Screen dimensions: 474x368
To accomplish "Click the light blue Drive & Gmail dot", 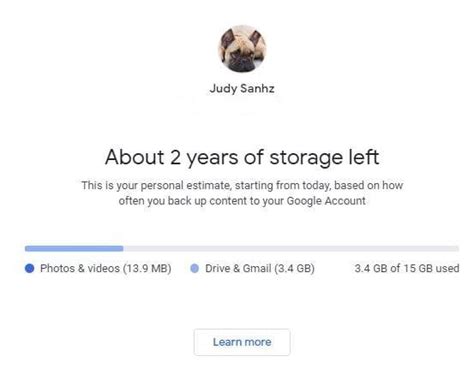I will tap(195, 268).
